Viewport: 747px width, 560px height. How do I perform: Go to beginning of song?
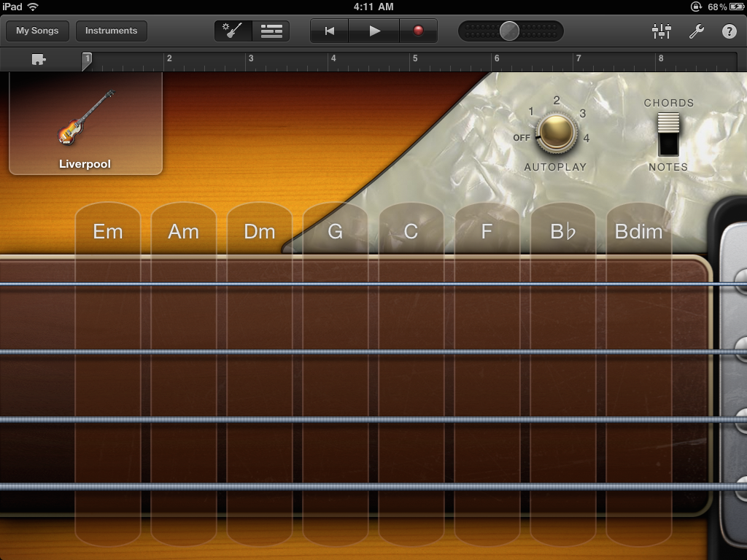click(329, 31)
